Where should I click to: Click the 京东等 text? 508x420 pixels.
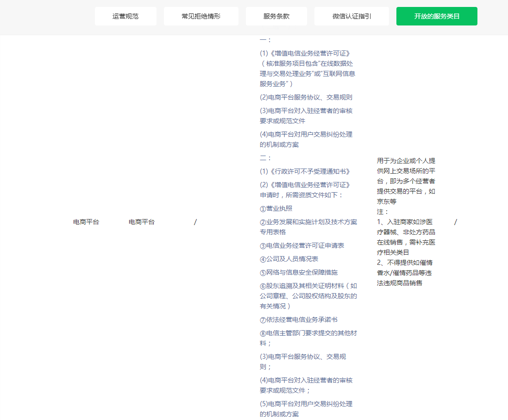coord(387,201)
